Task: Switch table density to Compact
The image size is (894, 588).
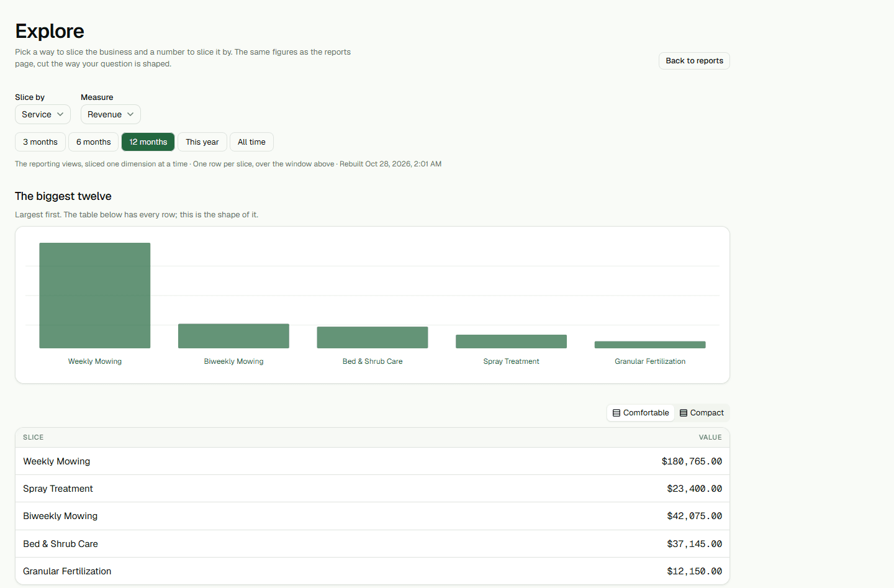Action: [702, 413]
